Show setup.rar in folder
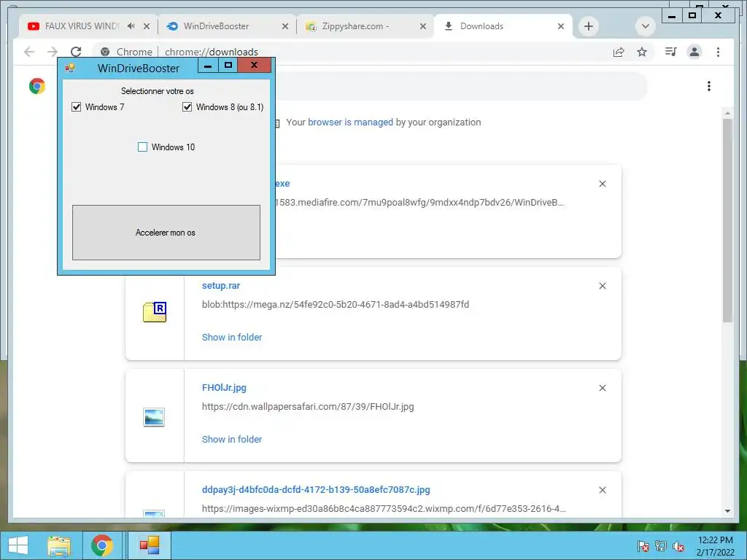747x560 pixels. (x=232, y=337)
